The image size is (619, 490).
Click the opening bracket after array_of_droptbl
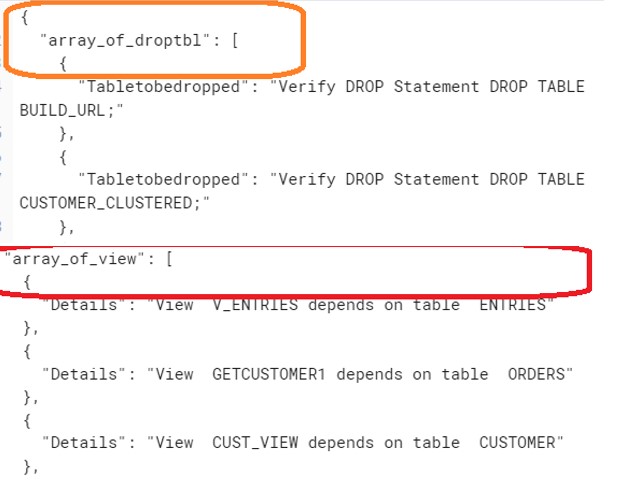(235, 40)
